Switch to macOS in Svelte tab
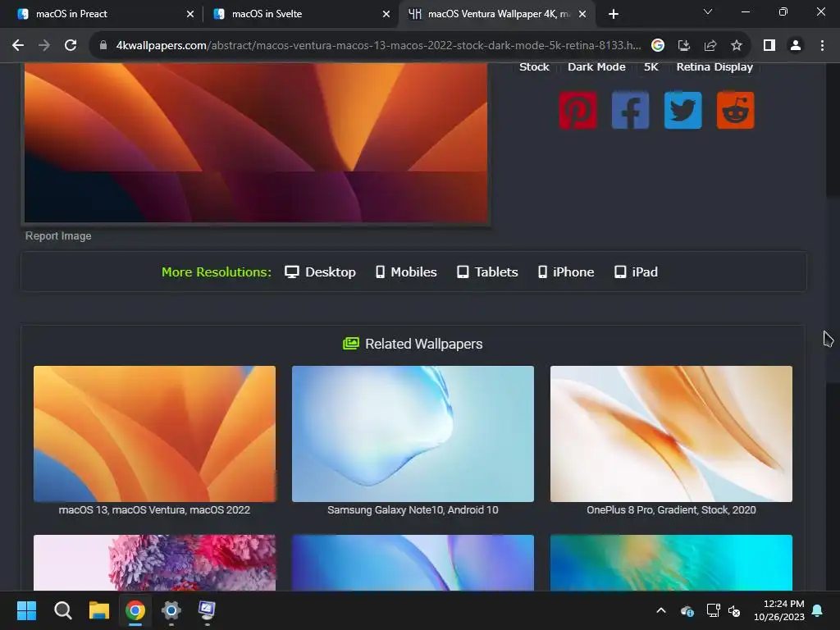The height and width of the screenshot is (630, 840). pyautogui.click(x=300, y=14)
